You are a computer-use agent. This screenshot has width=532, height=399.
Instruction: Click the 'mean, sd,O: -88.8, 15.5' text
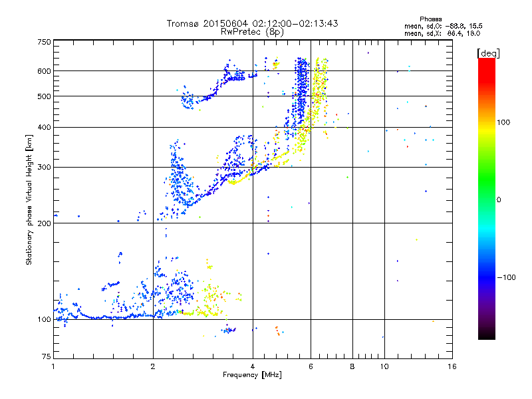(443, 26)
